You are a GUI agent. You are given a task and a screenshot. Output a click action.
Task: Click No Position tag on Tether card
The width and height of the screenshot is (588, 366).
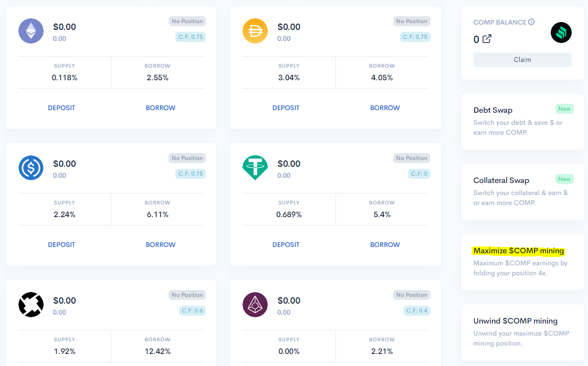[x=412, y=158]
